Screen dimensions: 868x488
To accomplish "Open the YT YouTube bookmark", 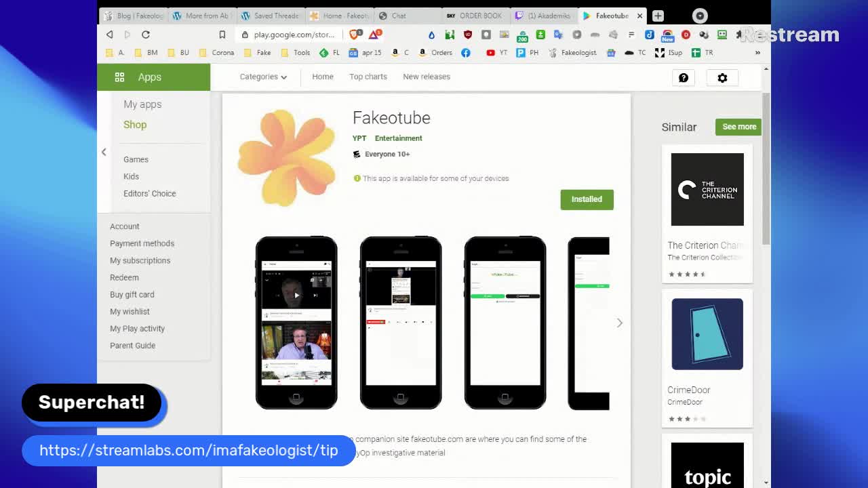I will pyautogui.click(x=496, y=52).
